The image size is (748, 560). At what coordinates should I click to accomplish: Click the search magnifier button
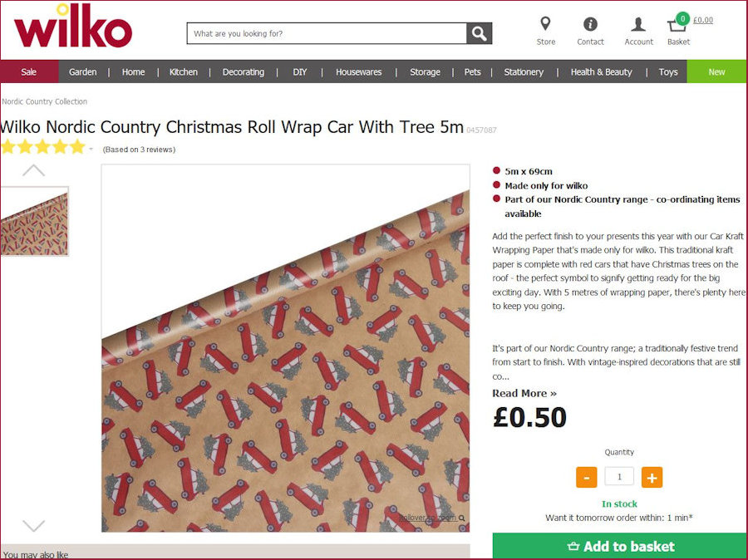pyautogui.click(x=479, y=34)
